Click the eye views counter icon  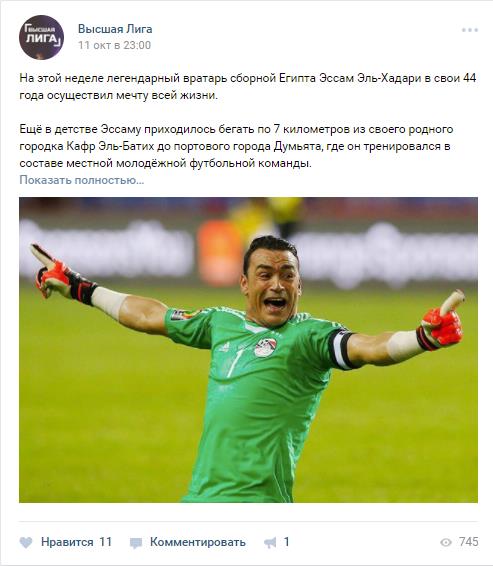click(446, 542)
